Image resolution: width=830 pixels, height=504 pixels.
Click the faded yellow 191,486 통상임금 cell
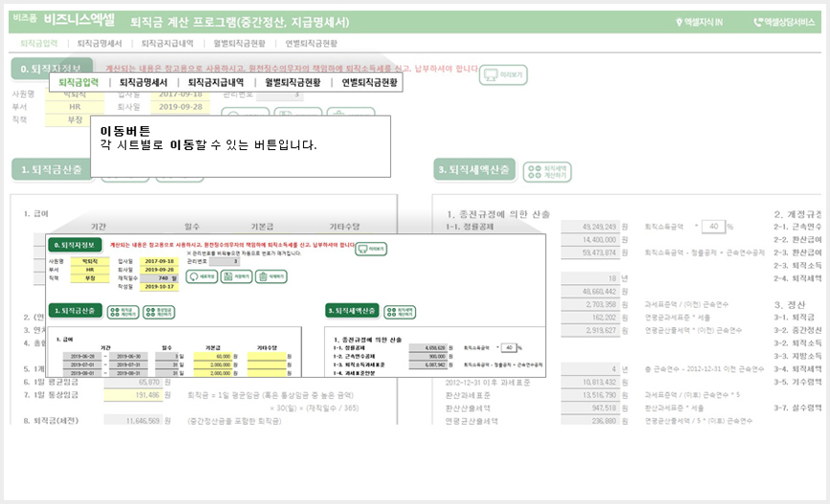point(134,395)
